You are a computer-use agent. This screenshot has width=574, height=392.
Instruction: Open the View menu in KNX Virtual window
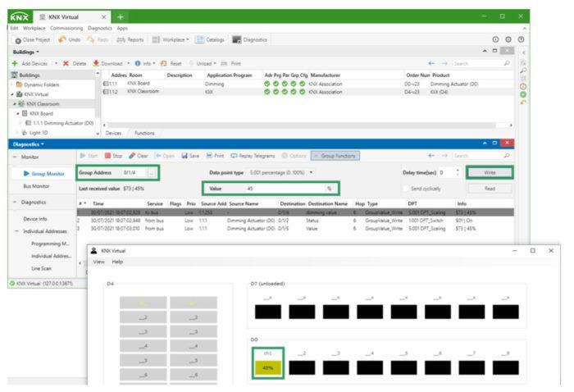(x=99, y=262)
